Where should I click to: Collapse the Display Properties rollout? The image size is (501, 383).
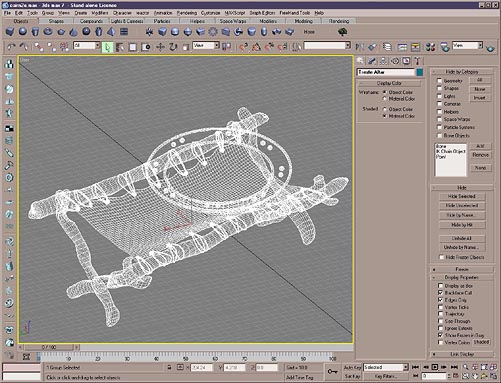462,277
